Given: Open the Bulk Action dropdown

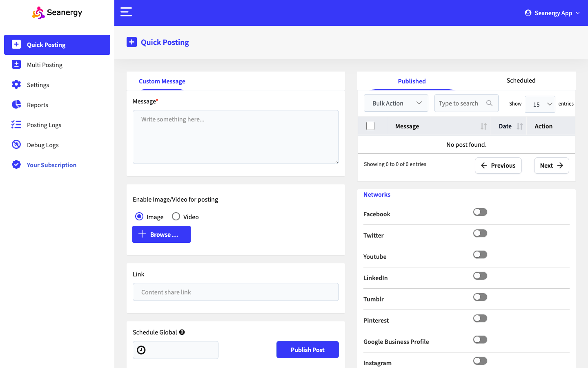Looking at the screenshot, I should click(x=396, y=103).
